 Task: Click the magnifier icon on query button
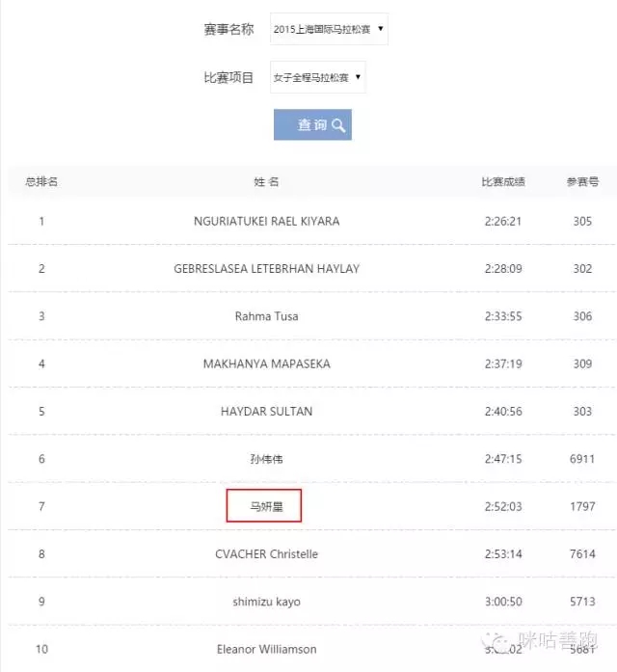(x=338, y=125)
